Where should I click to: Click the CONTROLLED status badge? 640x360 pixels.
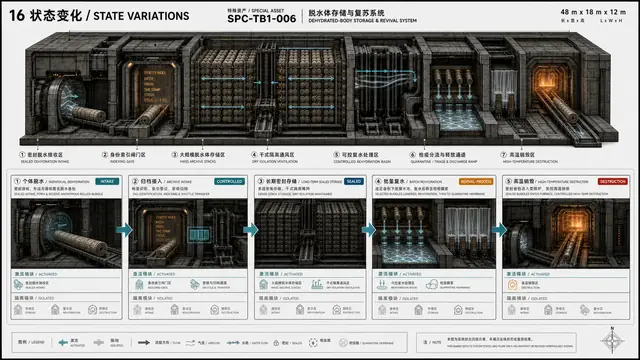pyautogui.click(x=229, y=181)
